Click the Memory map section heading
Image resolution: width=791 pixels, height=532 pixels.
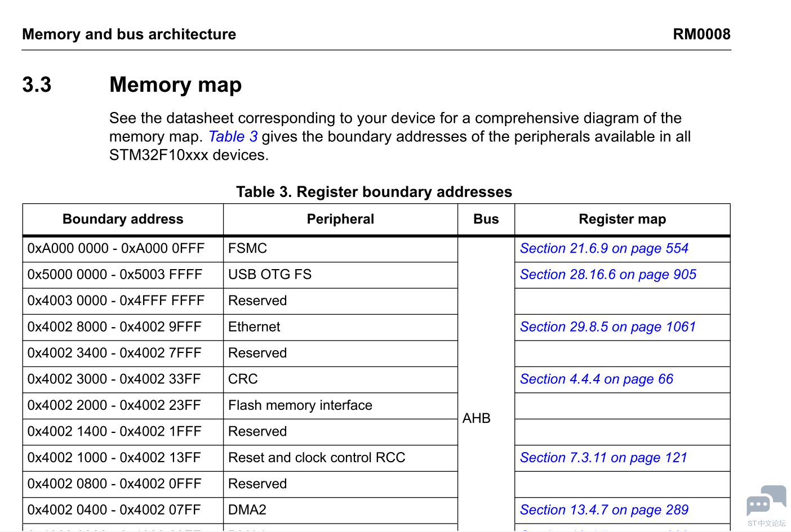pyautogui.click(x=176, y=85)
